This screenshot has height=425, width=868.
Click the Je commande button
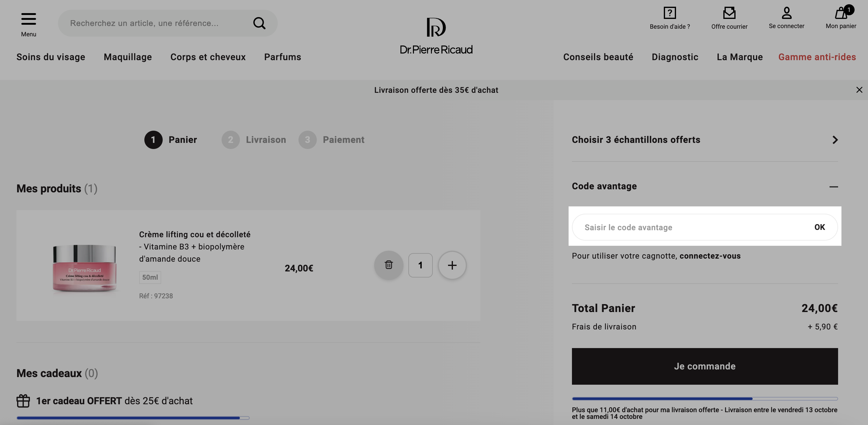click(x=705, y=366)
